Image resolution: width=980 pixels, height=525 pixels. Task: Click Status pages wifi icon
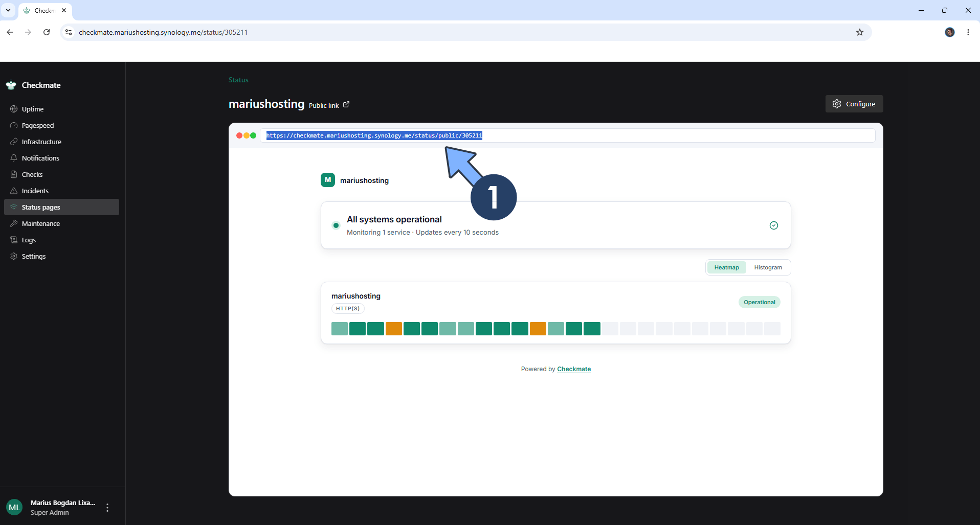click(x=14, y=207)
